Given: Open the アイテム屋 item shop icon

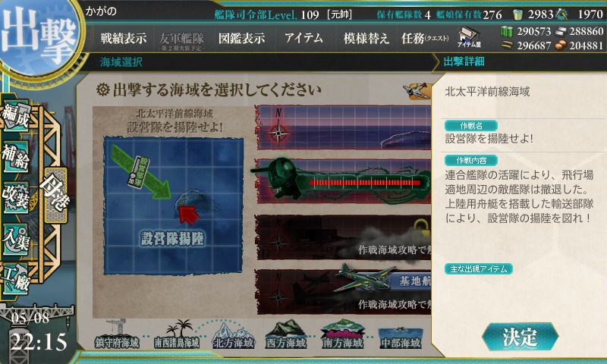Looking at the screenshot, I should (469, 37).
